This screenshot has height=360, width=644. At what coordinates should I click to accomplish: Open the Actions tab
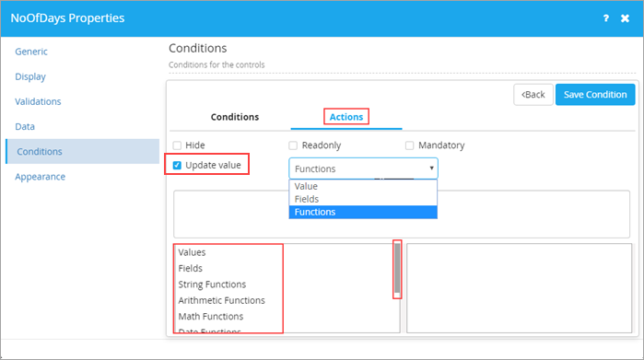click(346, 117)
